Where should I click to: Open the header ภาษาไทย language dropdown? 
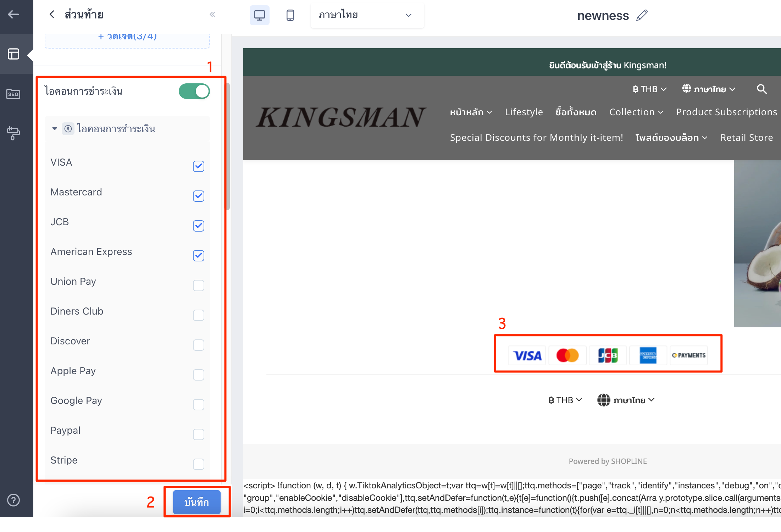tap(709, 89)
